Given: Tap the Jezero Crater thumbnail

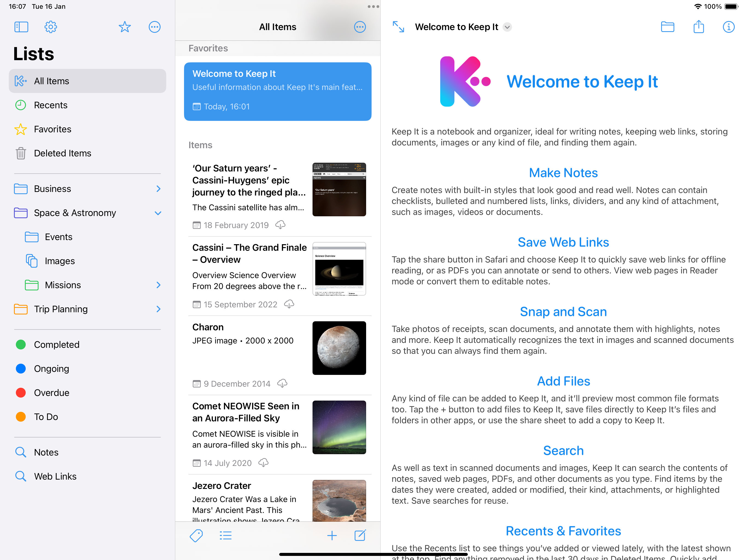Looking at the screenshot, I should pos(339,501).
